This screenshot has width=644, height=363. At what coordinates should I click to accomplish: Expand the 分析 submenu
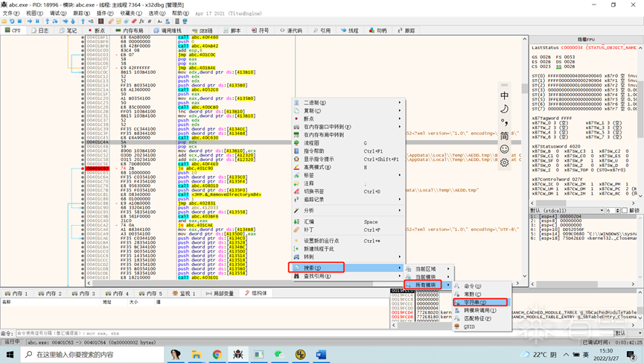pyautogui.click(x=348, y=210)
